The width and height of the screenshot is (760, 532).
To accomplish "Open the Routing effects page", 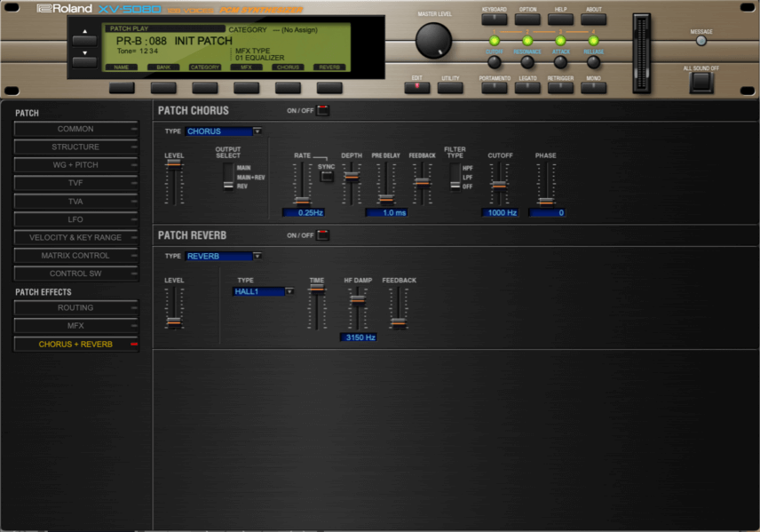I will (75, 308).
